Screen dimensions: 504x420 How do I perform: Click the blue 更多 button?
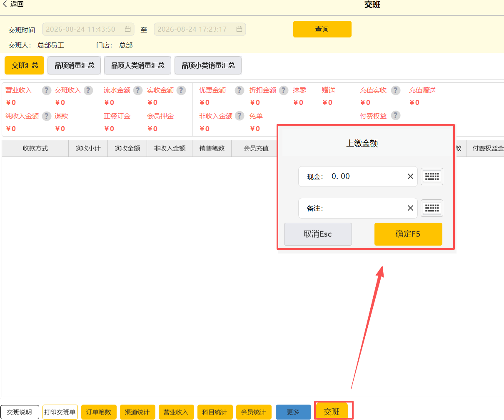tap(293, 412)
